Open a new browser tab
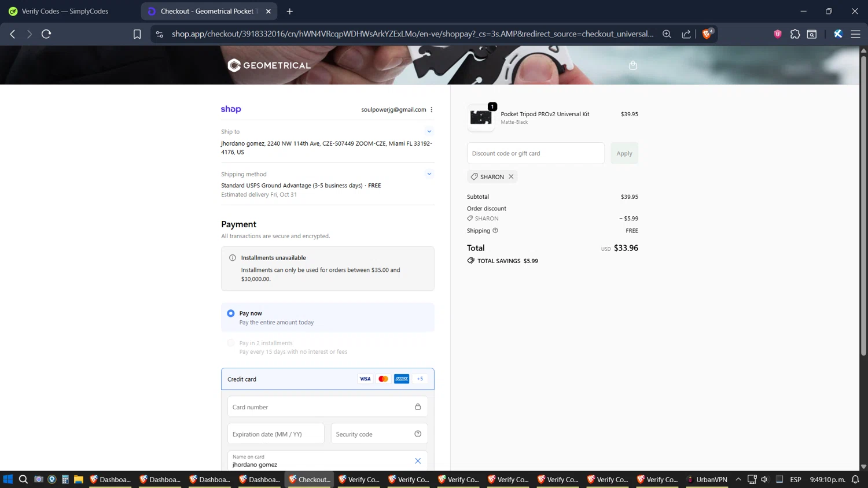The width and height of the screenshot is (868, 488). coord(290,11)
